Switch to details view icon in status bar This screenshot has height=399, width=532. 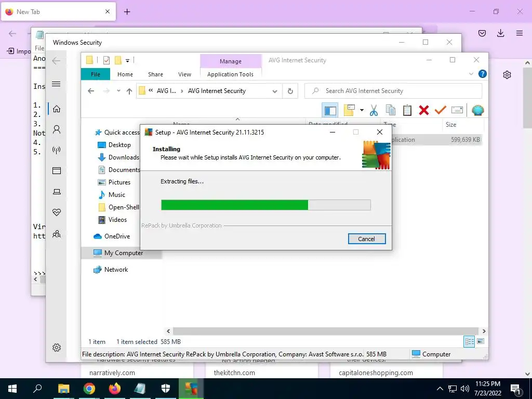[x=469, y=342]
